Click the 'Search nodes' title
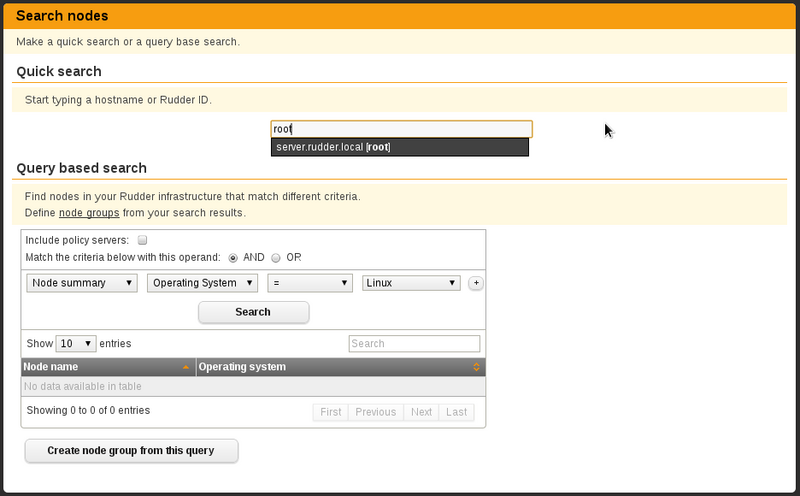The width and height of the screenshot is (800, 496). click(62, 16)
